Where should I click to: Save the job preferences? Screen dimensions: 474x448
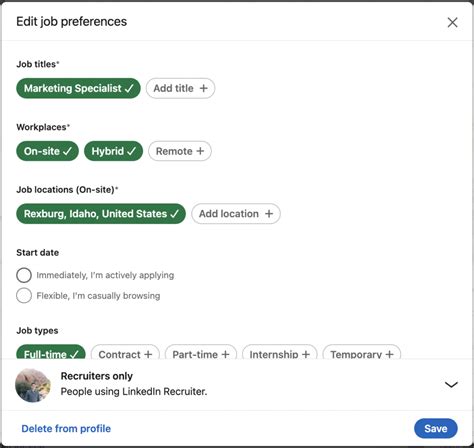click(436, 428)
